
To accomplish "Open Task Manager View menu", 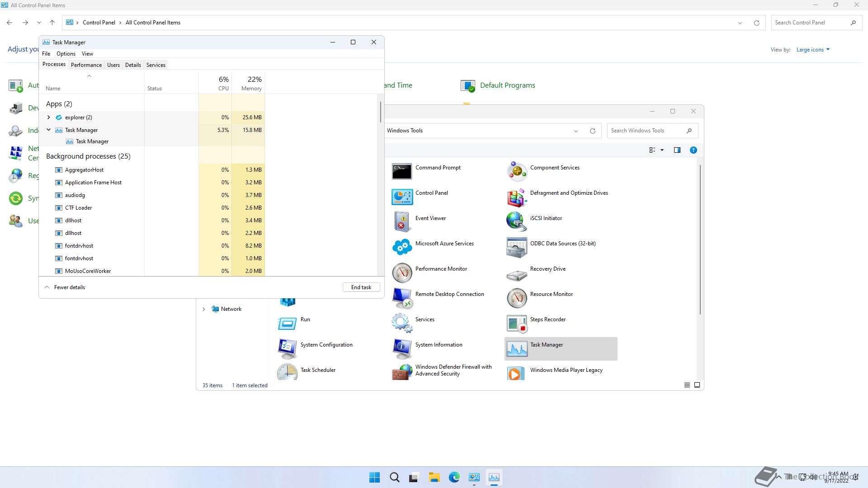I will (87, 54).
